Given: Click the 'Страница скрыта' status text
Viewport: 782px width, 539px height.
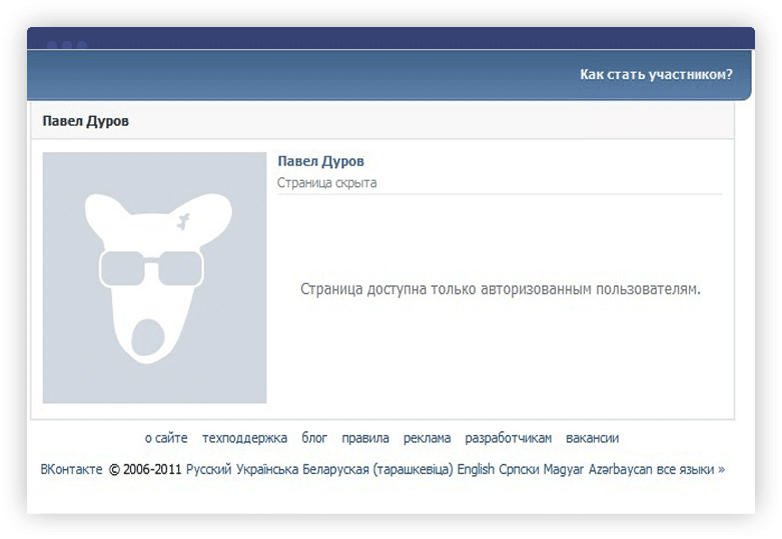Looking at the screenshot, I should coord(327,183).
